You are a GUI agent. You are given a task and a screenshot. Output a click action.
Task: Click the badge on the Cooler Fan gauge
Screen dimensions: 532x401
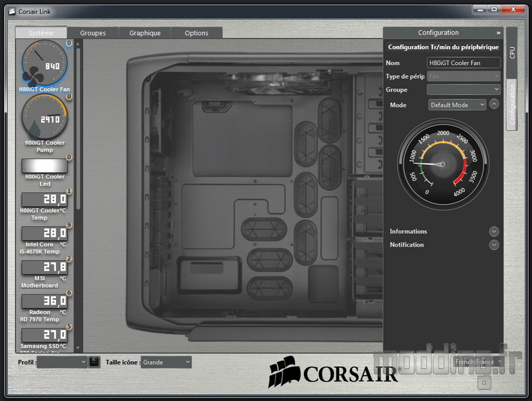coord(69,43)
